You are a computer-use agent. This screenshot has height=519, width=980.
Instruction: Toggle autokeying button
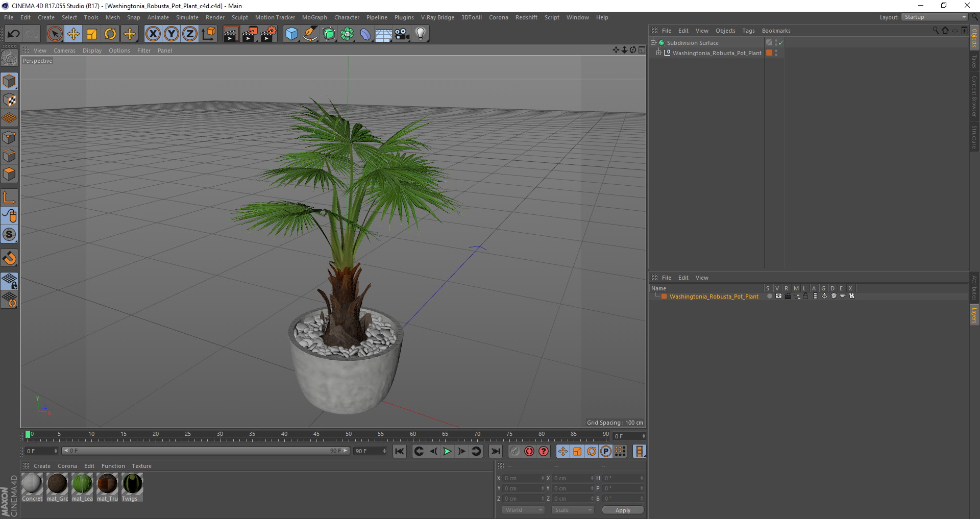[x=529, y=451]
